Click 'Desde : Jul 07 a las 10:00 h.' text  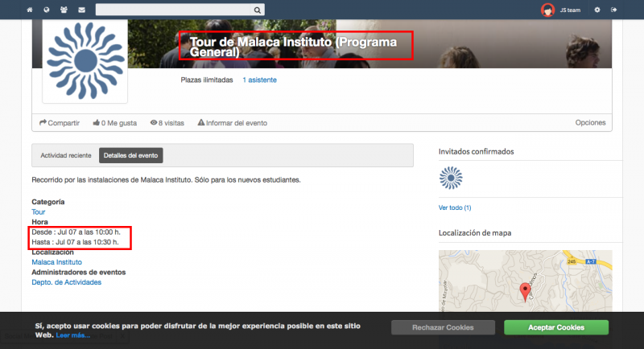76,232
